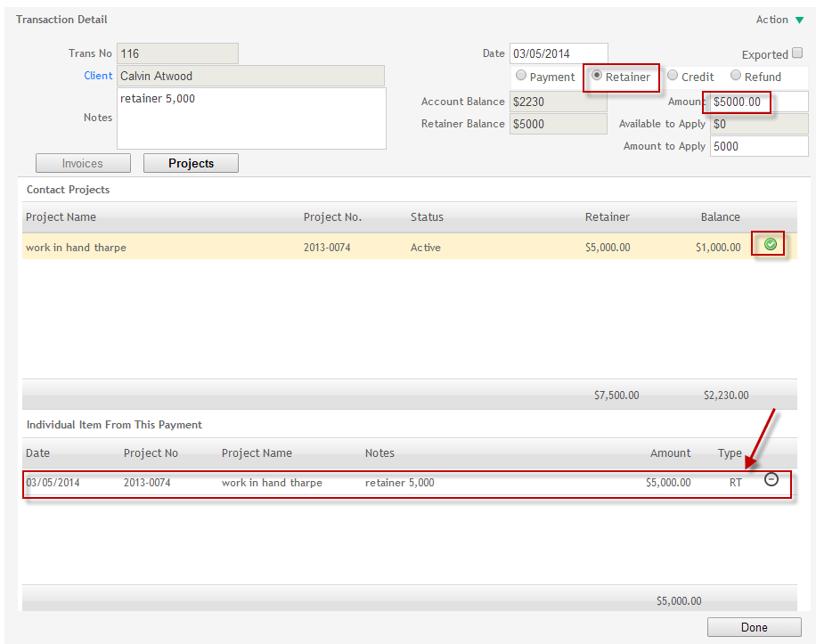This screenshot has width=816, height=644.
Task: Select the 03/05/2014 payment item row
Action: click(x=356, y=482)
